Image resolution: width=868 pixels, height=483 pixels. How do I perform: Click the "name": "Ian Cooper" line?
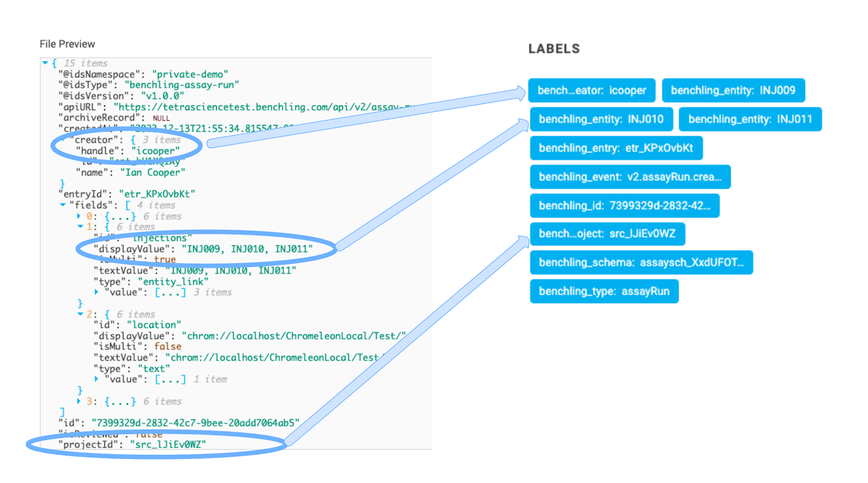(131, 173)
